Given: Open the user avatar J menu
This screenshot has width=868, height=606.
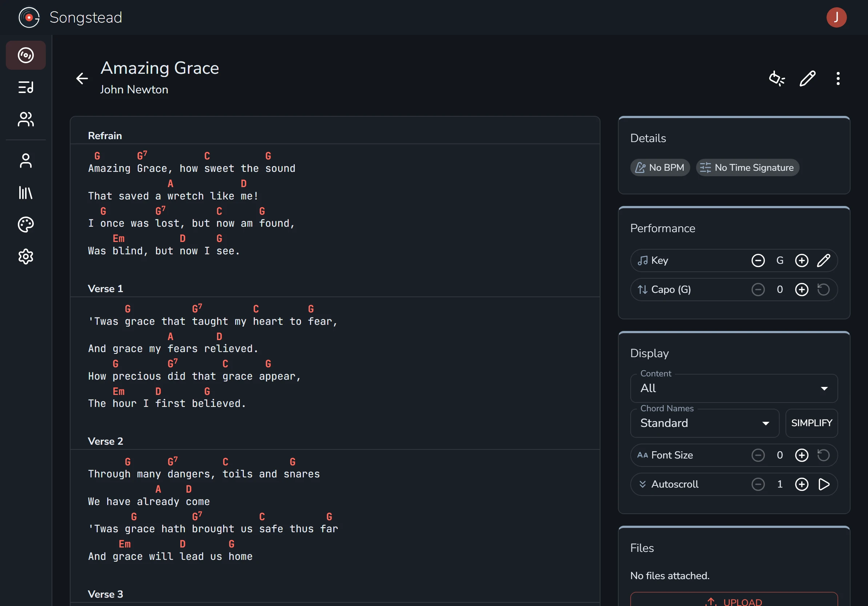Looking at the screenshot, I should coord(836,17).
